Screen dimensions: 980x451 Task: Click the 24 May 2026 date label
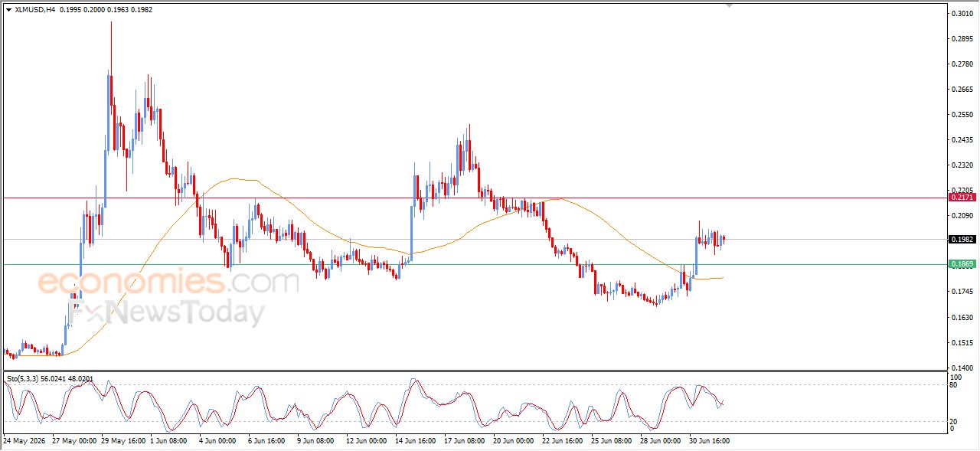[x=24, y=441]
